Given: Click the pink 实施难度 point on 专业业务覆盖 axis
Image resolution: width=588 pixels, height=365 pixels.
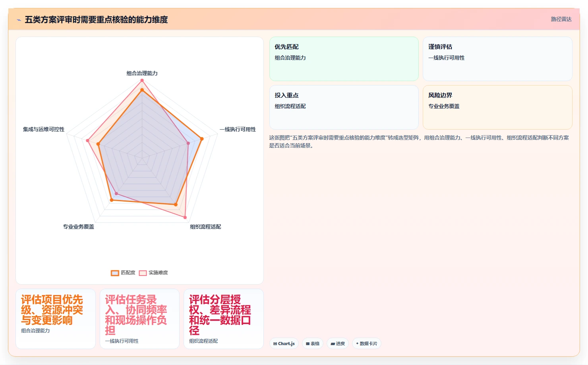Looking at the screenshot, I should click(x=116, y=194).
